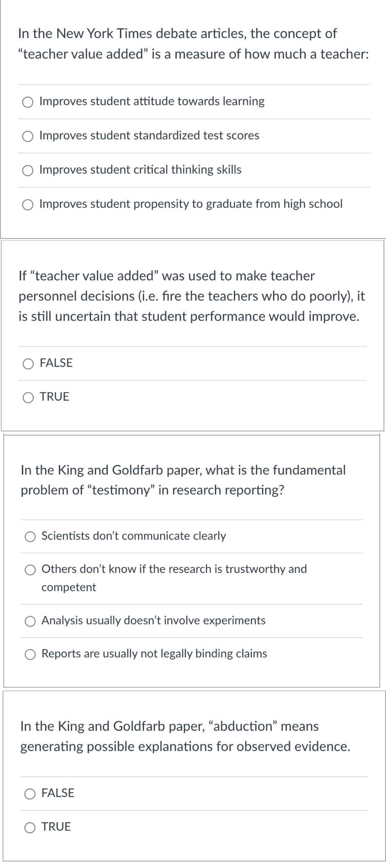386x868 pixels.
Task: Select 'Improves student attitude towards learning' option
Action: pos(28,102)
